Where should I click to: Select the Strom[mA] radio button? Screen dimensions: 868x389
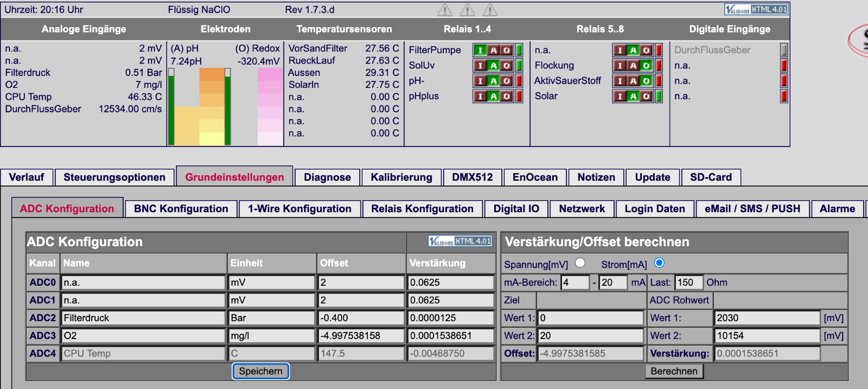(x=659, y=263)
